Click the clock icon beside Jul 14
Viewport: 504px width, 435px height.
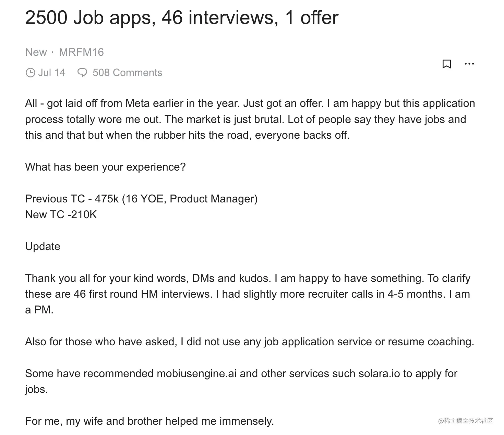pos(30,73)
